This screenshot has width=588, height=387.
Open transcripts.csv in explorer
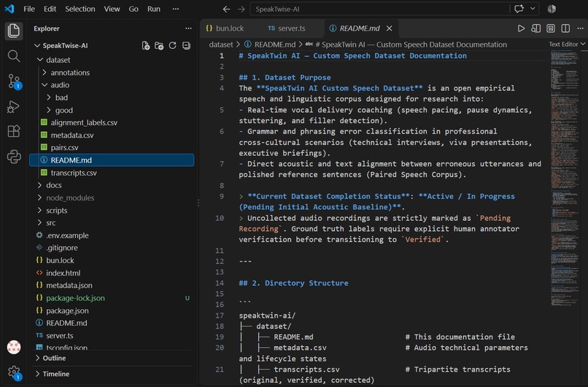pyautogui.click(x=74, y=173)
